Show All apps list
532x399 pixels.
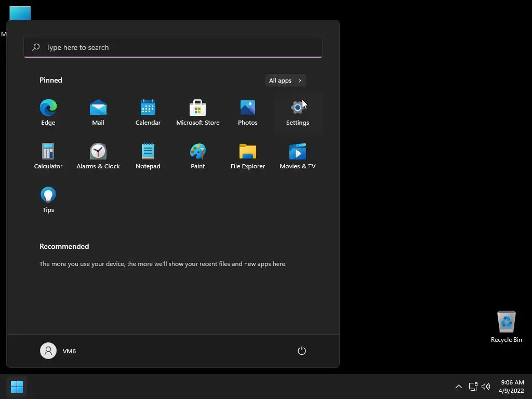click(285, 81)
